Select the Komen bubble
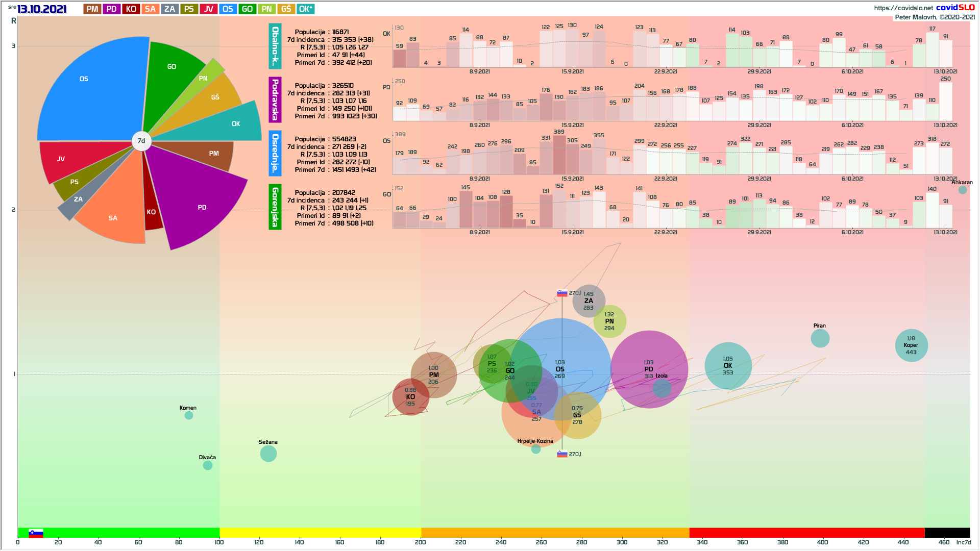 click(x=189, y=415)
